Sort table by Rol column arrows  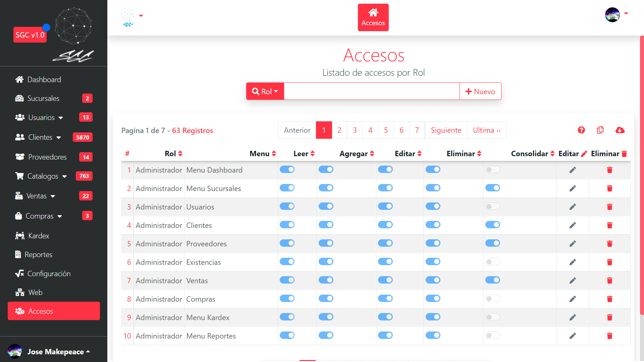pyautogui.click(x=180, y=154)
